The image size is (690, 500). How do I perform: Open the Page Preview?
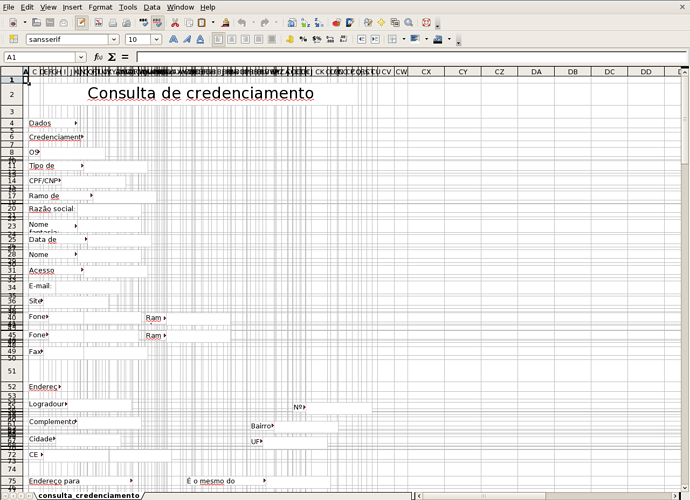tap(126, 22)
